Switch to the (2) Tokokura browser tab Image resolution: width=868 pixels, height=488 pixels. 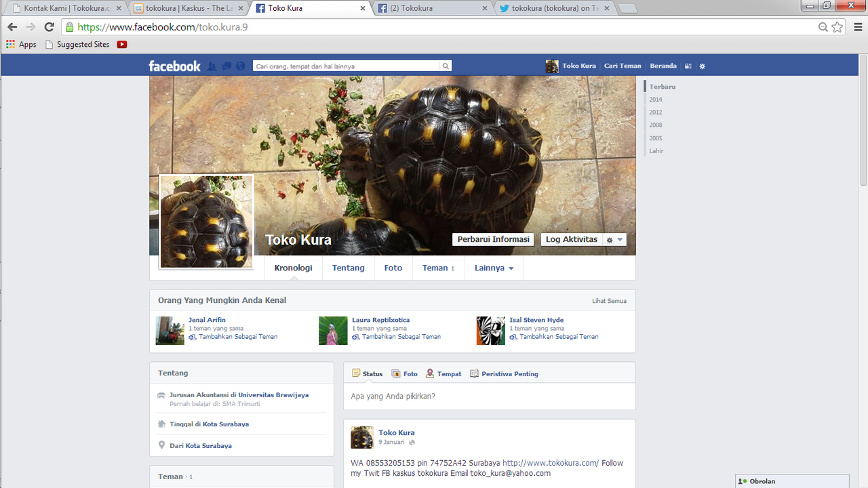433,8
